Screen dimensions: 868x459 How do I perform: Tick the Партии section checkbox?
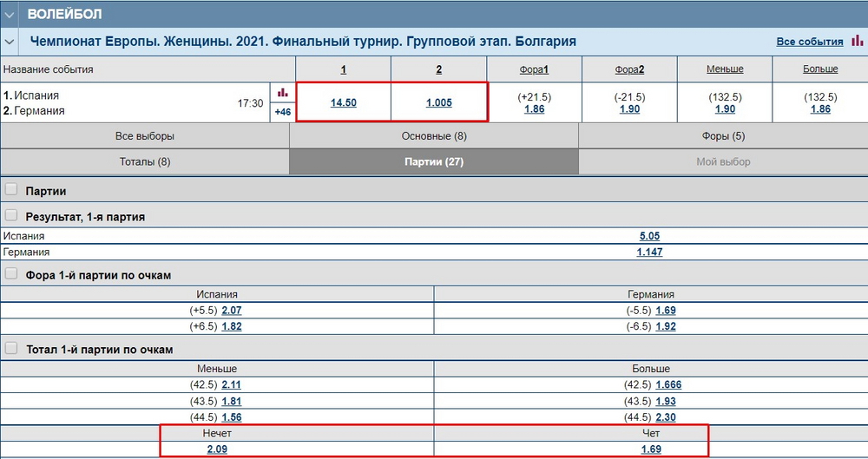point(12,191)
